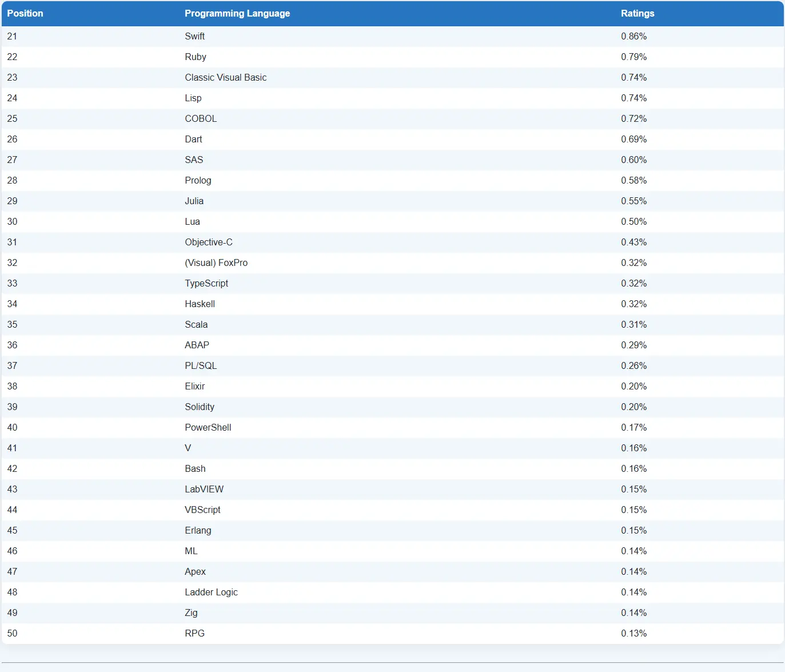This screenshot has width=785, height=672.
Task: Click Objective-C's 0.43% rating
Action: click(x=634, y=242)
